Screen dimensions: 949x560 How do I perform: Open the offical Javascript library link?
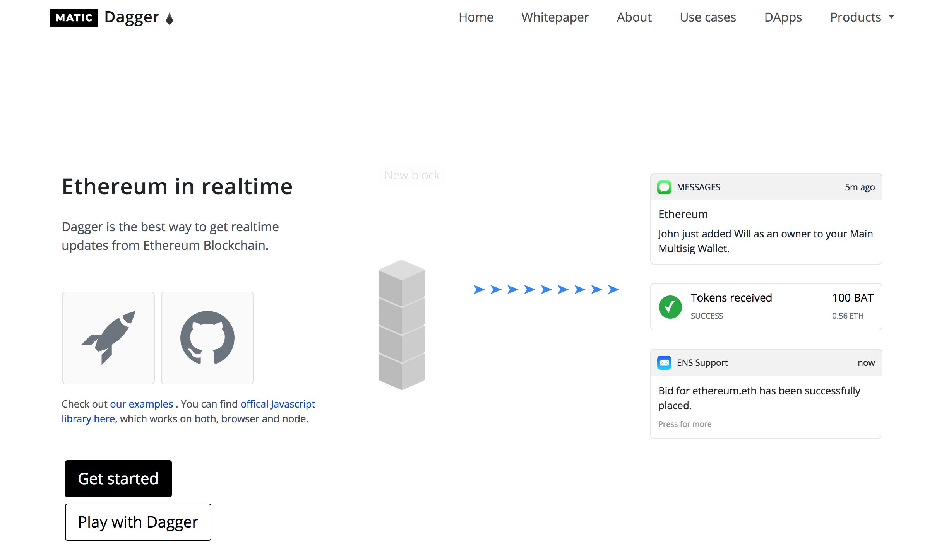278,404
